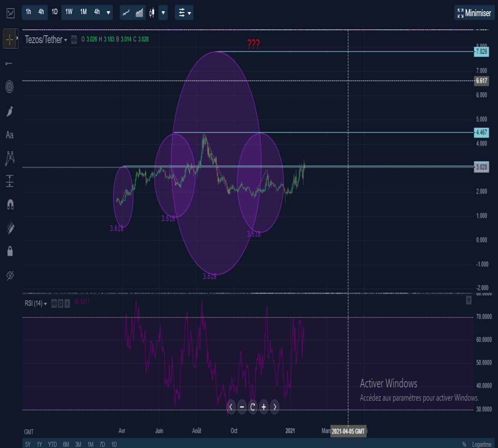Select the vertical measure tool
The image size is (498, 448).
(10, 181)
